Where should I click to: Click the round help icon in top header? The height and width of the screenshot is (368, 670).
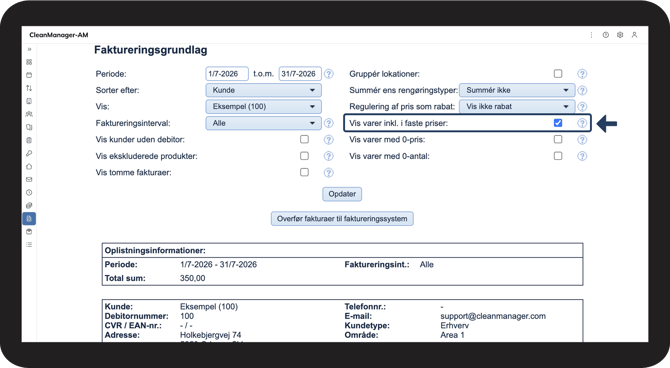[x=605, y=35]
